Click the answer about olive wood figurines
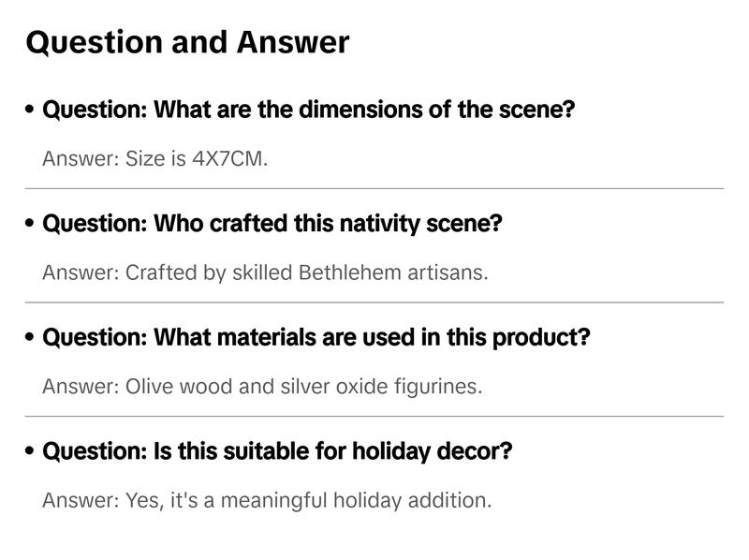 (262, 386)
